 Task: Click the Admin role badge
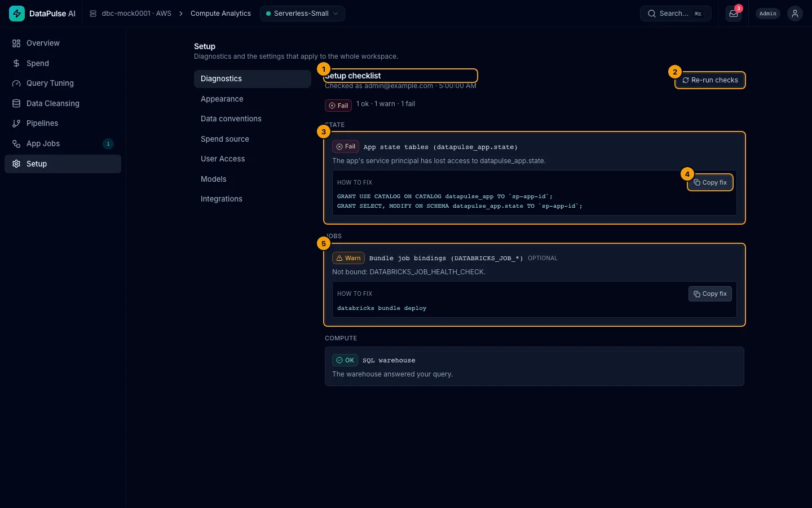768,14
